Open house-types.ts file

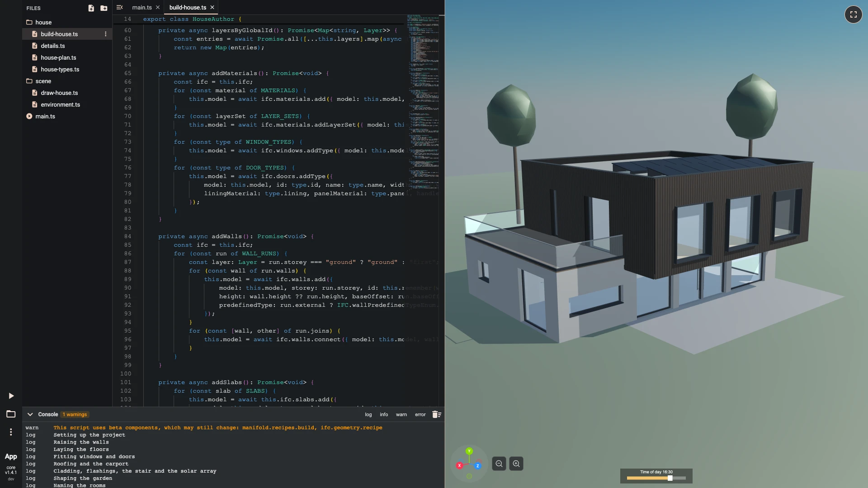[x=67, y=69]
